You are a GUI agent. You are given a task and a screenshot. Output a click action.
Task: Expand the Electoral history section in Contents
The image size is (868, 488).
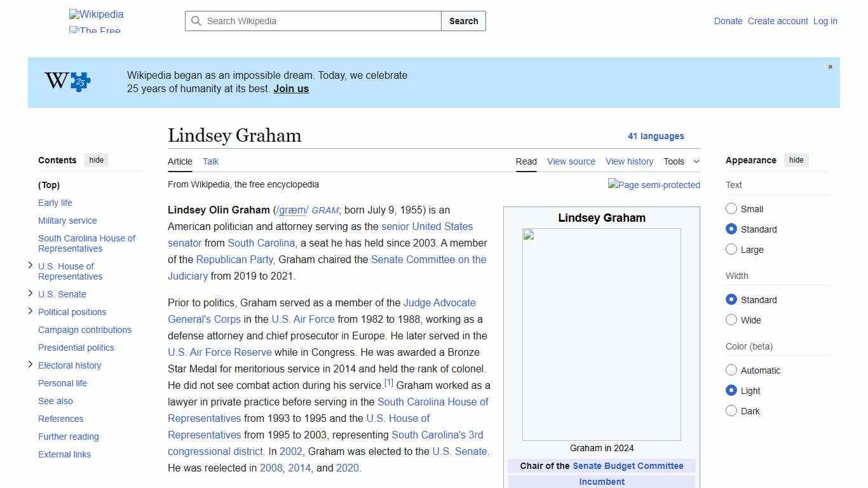31,364
